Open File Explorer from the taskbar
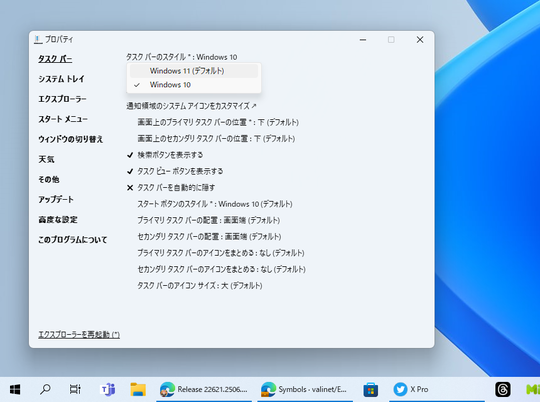 point(138,390)
